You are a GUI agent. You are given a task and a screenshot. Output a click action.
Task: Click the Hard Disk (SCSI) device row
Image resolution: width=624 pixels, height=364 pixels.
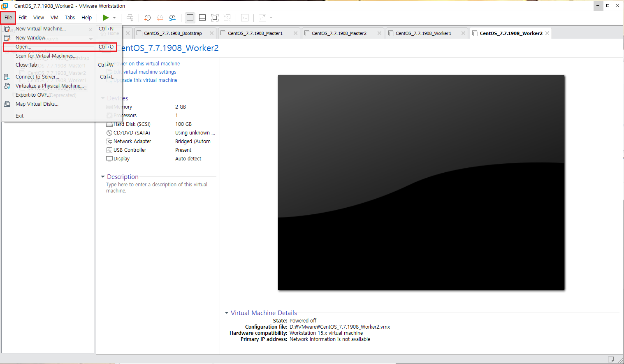(x=160, y=124)
